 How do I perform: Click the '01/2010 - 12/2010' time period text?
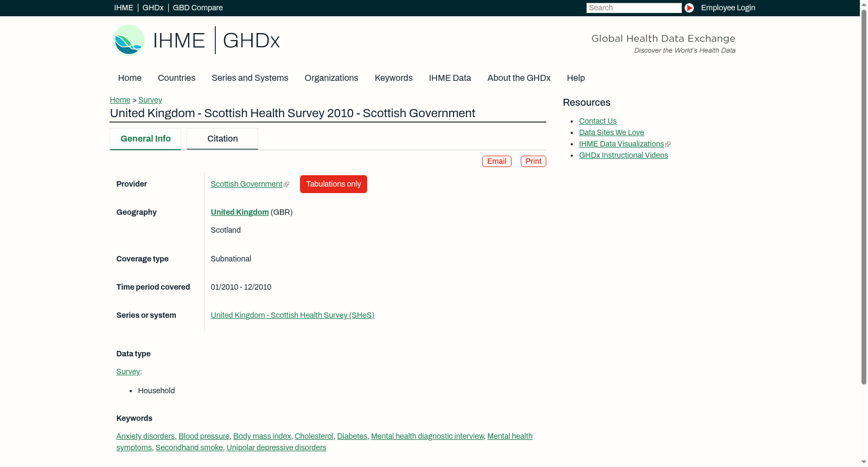pyautogui.click(x=241, y=287)
